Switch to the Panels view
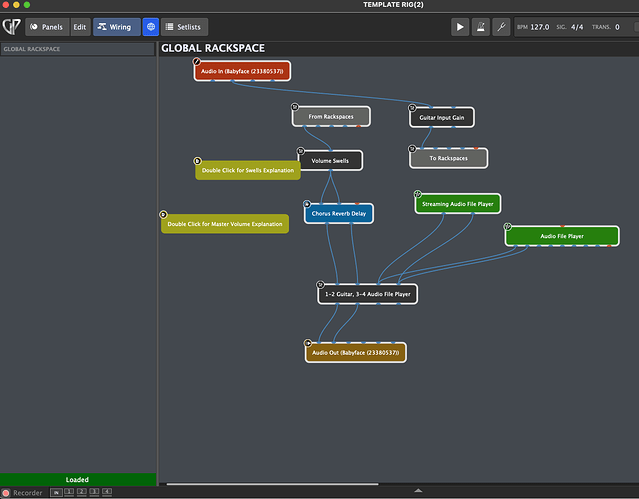Viewport: 639px width, 499px height. (47, 27)
